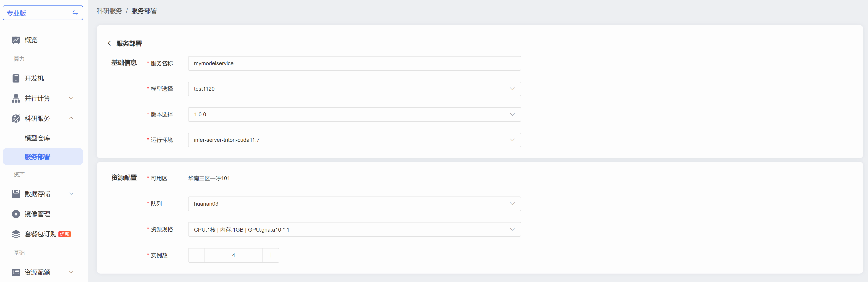Open the 资源规格 dropdown
The image size is (868, 282).
354,230
